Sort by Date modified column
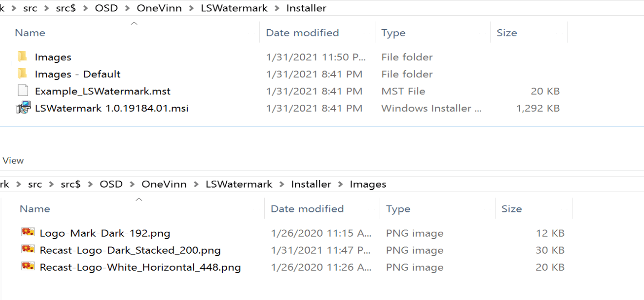 click(x=303, y=32)
